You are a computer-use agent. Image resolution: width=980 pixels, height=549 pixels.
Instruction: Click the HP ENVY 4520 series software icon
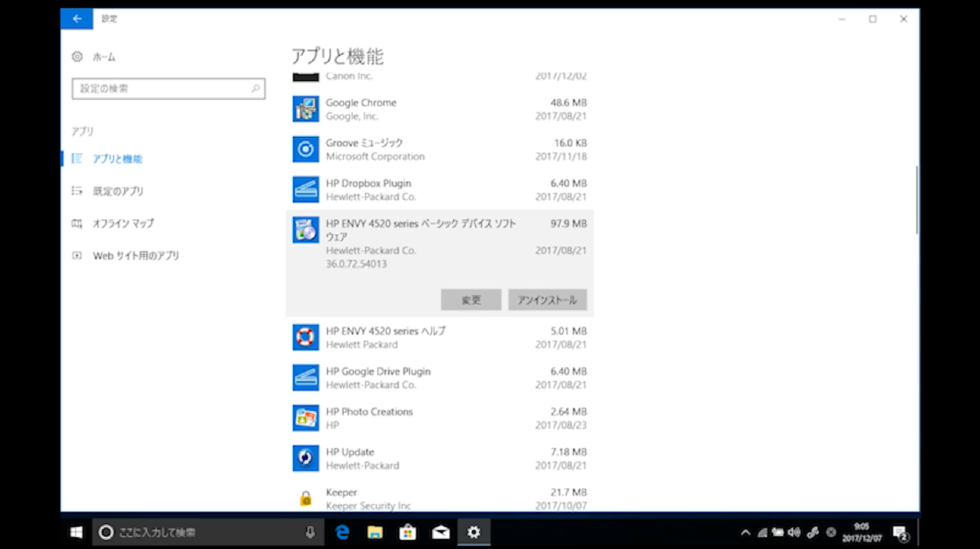click(305, 229)
